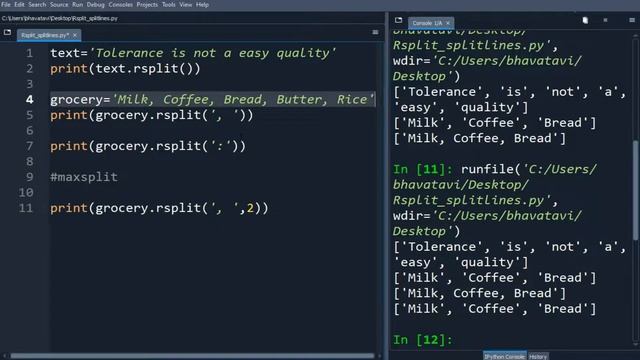The height and width of the screenshot is (360, 640).
Task: Click the console vertical scrollbar
Action: tap(636, 190)
